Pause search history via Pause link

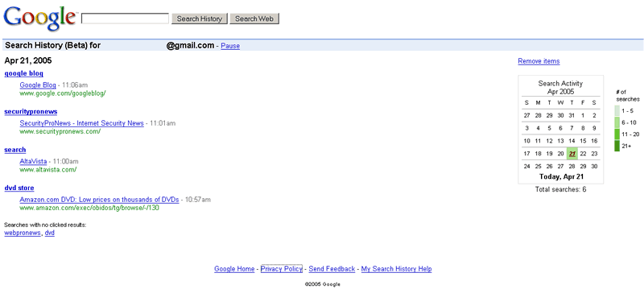pos(230,46)
